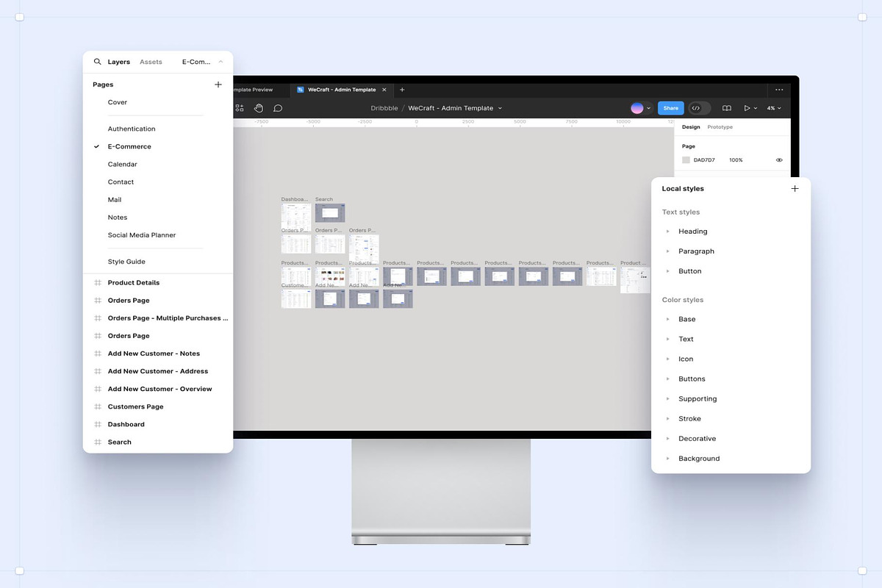The height and width of the screenshot is (588, 882).
Task: Switch to the Design tab
Action: click(691, 127)
